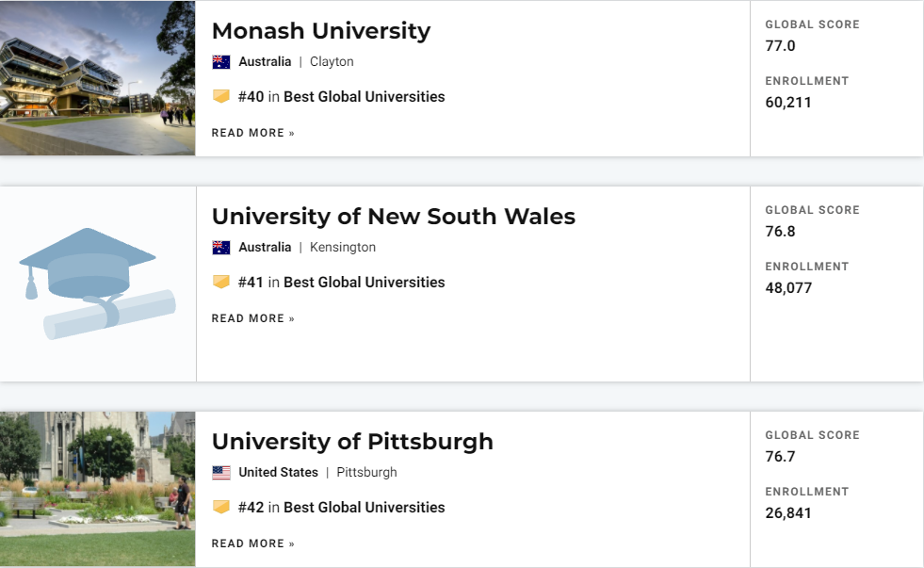Click the United States flag icon

coord(221,473)
